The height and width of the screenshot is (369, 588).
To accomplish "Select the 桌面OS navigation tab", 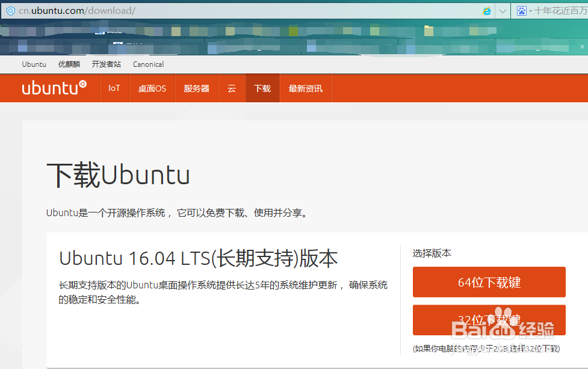I will coord(152,88).
